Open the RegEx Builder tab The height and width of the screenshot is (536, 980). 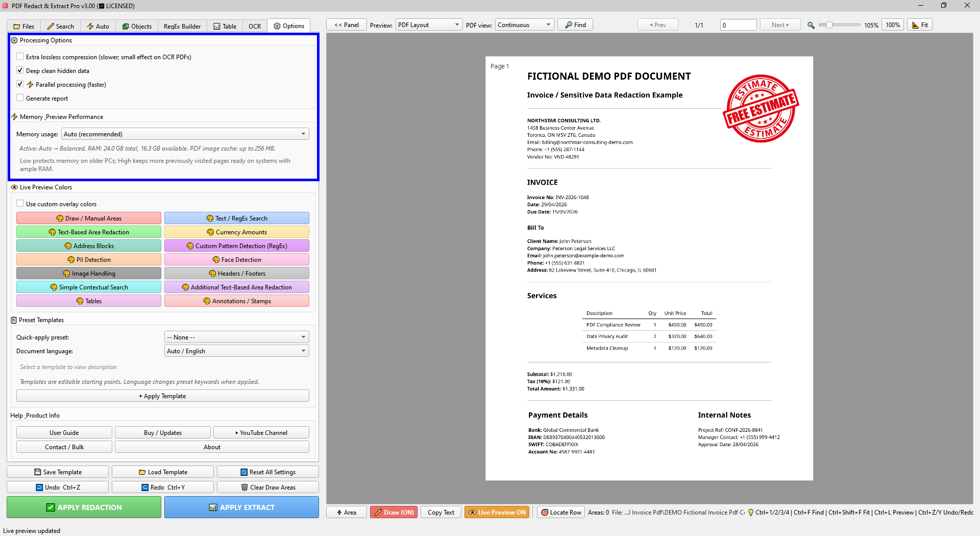(182, 26)
